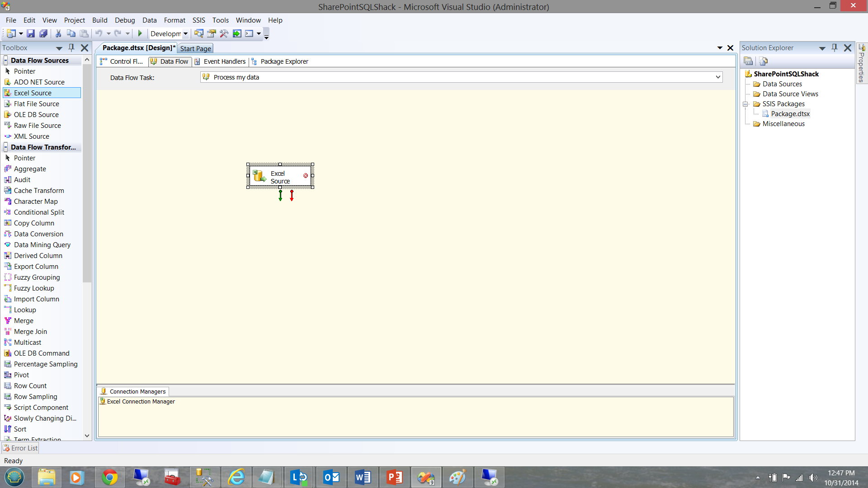The height and width of the screenshot is (488, 868).
Task: Click the Save All toolbar icon
Action: pyautogui.click(x=43, y=33)
